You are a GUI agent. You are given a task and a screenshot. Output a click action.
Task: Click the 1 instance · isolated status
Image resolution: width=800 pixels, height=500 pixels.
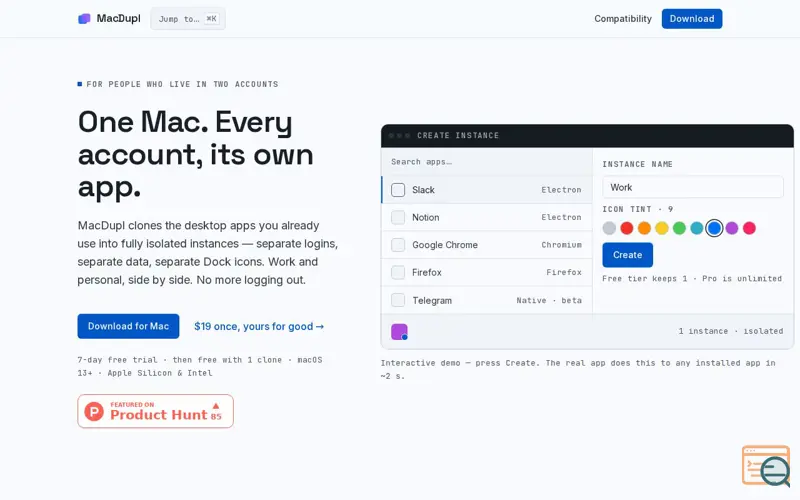[x=731, y=331]
